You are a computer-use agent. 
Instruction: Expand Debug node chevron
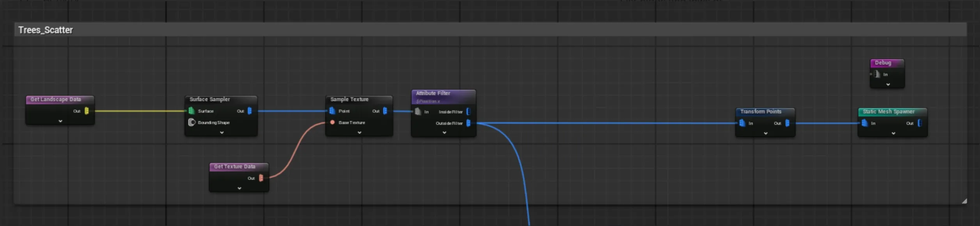pyautogui.click(x=888, y=84)
